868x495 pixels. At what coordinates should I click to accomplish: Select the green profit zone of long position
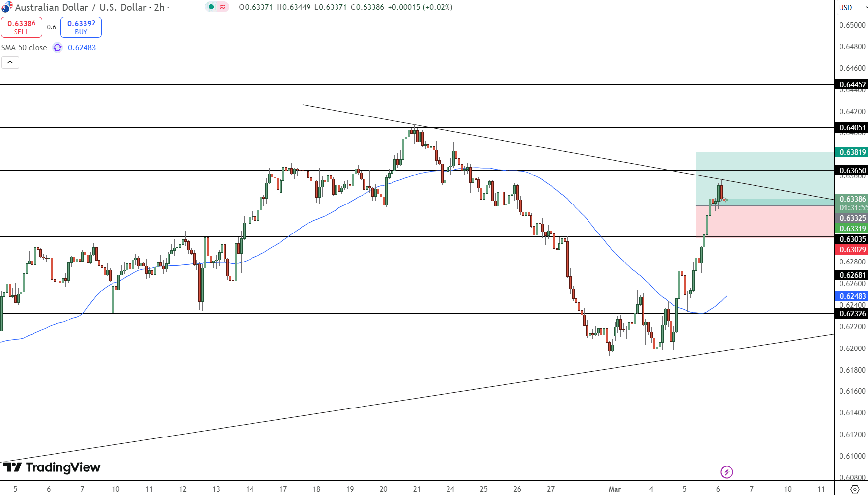[x=765, y=178]
